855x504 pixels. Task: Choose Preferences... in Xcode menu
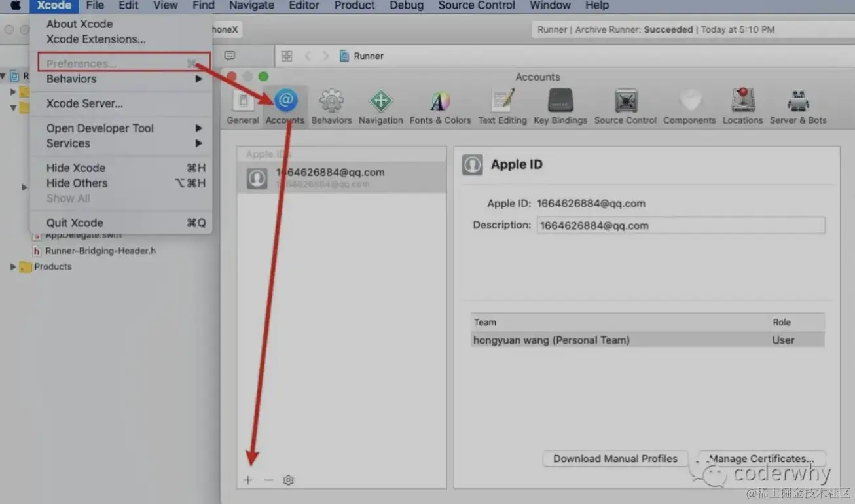[123, 63]
